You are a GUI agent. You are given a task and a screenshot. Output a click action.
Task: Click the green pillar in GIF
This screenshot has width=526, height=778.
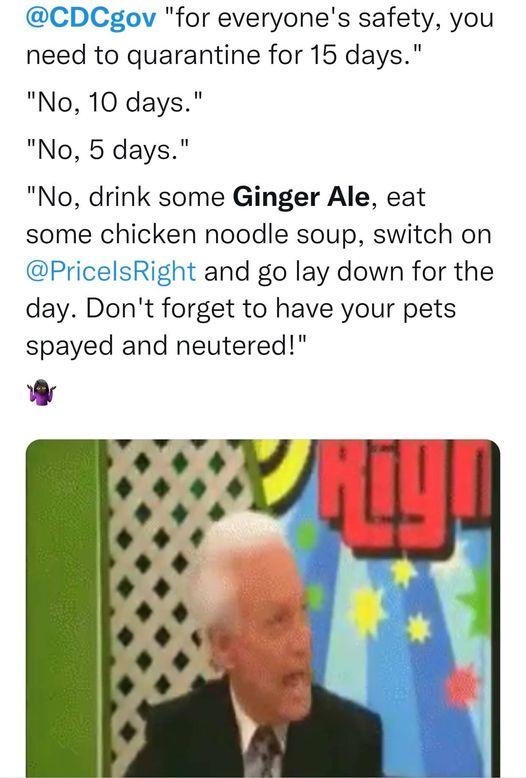coord(65,608)
